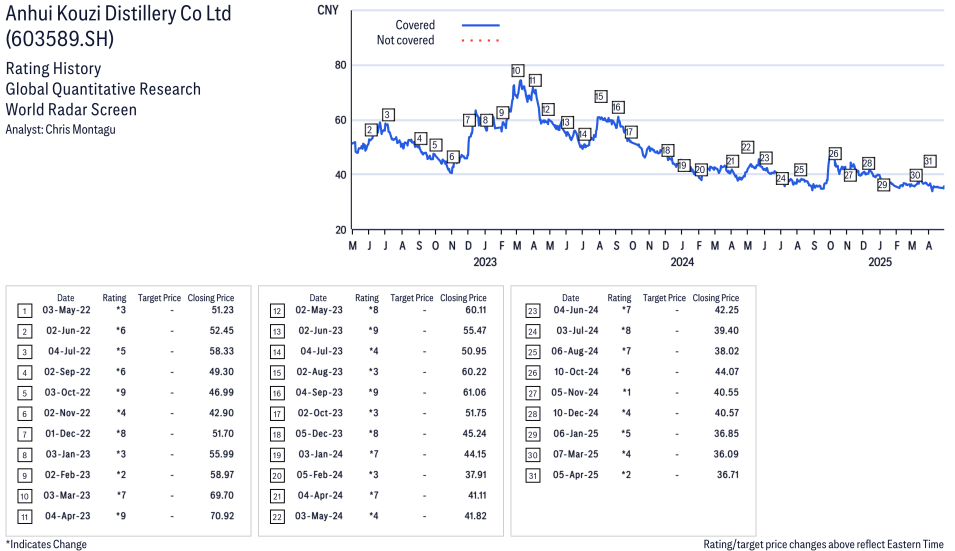Image resolution: width=955 pixels, height=551 pixels.
Task: Click chart marker 6 at the 2022 low
Action: tap(452, 157)
